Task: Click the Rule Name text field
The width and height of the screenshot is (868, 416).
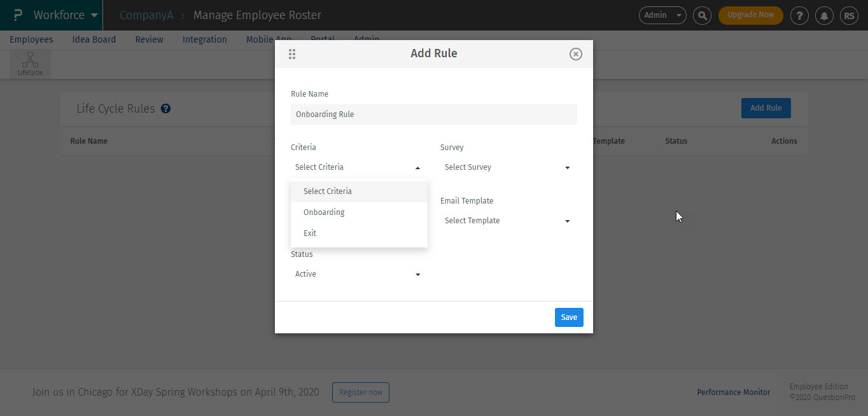Action: (x=433, y=114)
